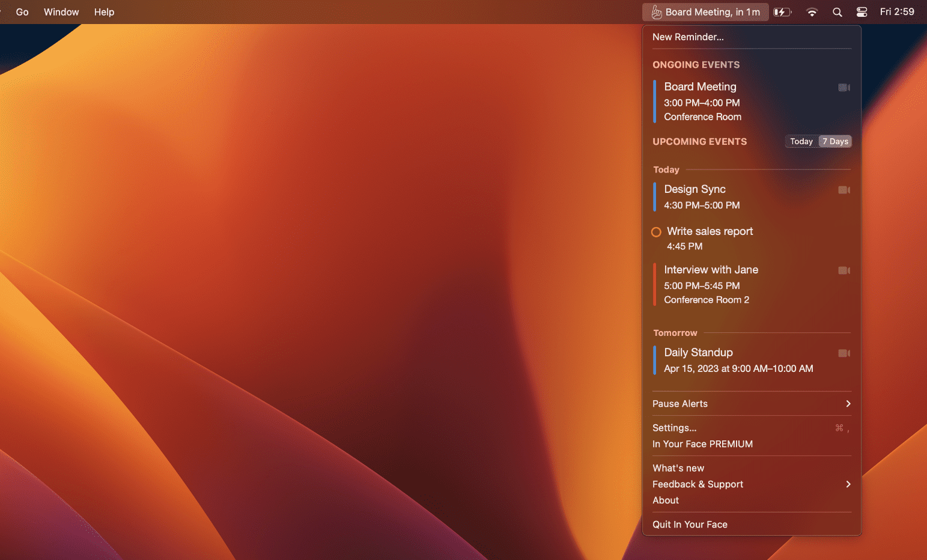Switch upcoming events to 7 Days view

(x=835, y=142)
